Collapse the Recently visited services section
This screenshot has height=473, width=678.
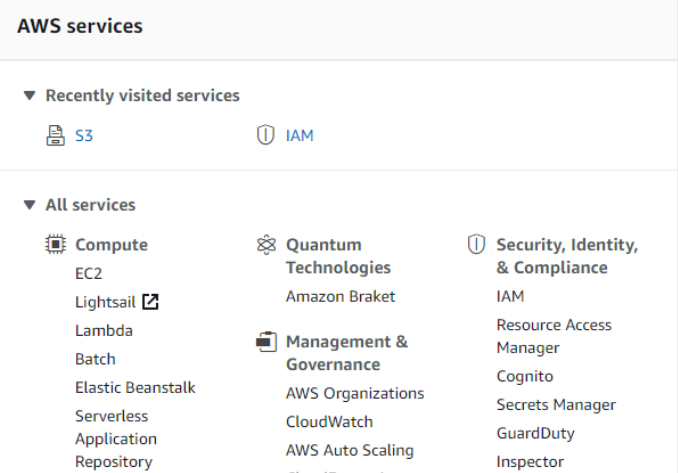coord(30,96)
